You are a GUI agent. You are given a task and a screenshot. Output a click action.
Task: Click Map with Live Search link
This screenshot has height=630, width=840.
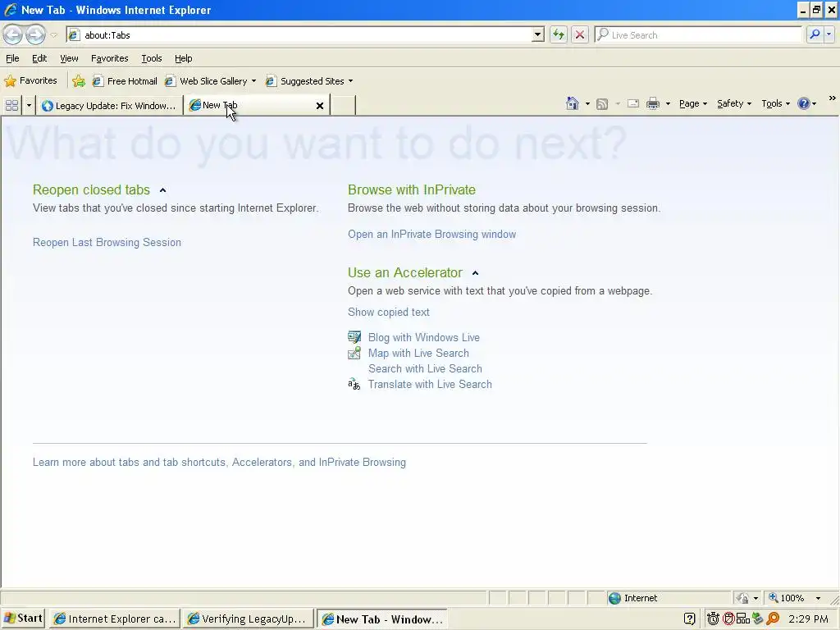[x=418, y=353]
